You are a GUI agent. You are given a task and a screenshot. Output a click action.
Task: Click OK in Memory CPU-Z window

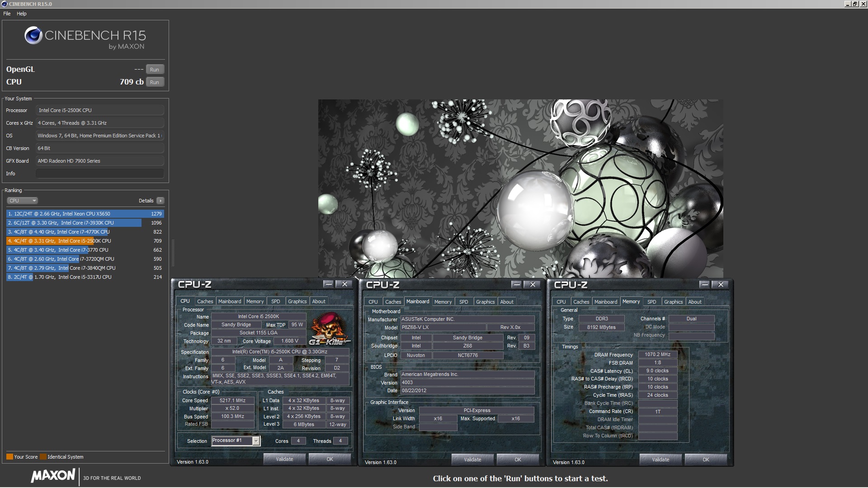point(706,460)
